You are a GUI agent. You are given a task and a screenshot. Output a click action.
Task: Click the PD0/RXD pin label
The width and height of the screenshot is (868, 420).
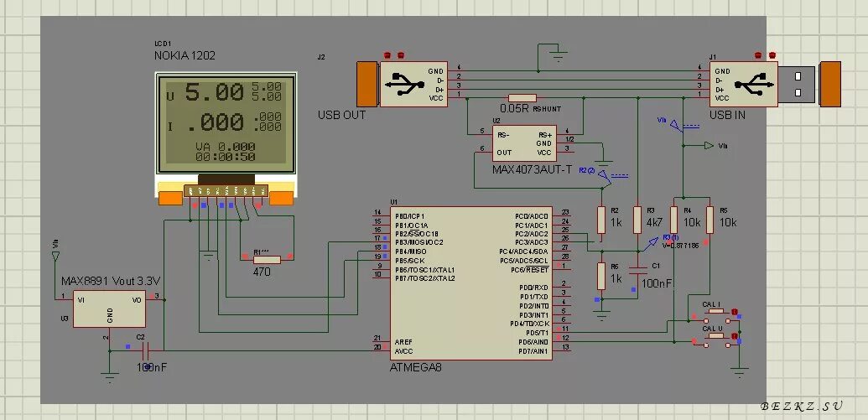[533, 288]
